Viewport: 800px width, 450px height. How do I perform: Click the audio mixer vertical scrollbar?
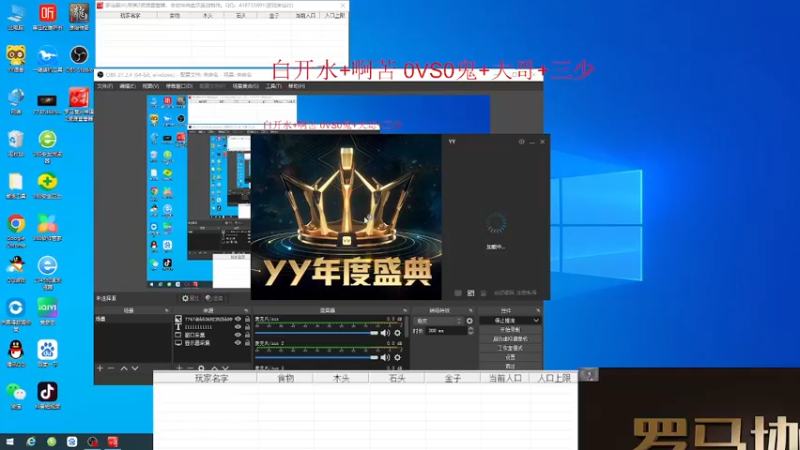(407, 327)
